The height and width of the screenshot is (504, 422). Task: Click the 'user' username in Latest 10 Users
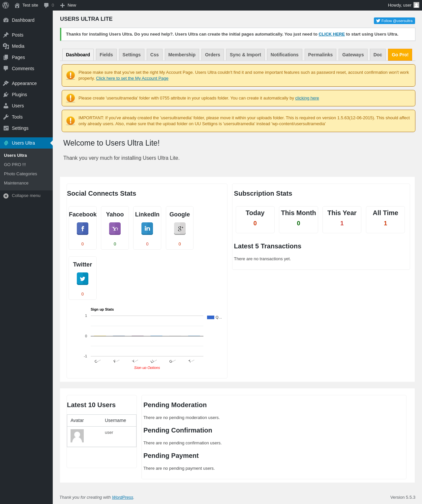pyautogui.click(x=109, y=433)
